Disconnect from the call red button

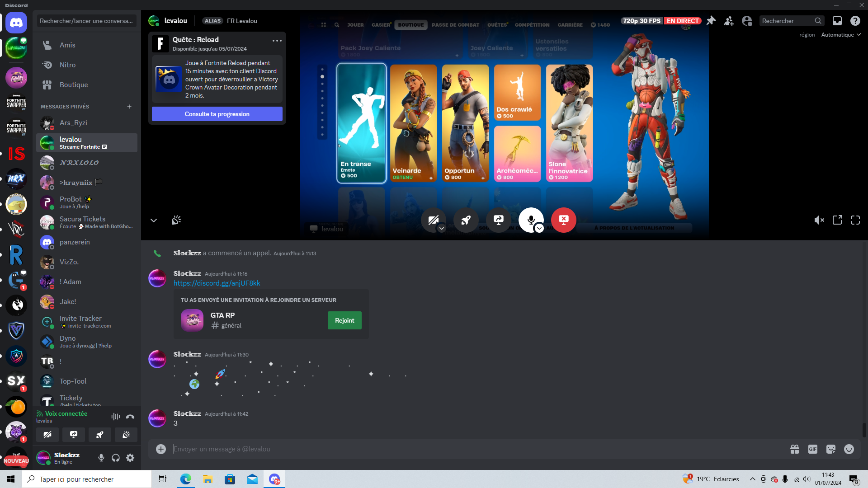tap(564, 220)
